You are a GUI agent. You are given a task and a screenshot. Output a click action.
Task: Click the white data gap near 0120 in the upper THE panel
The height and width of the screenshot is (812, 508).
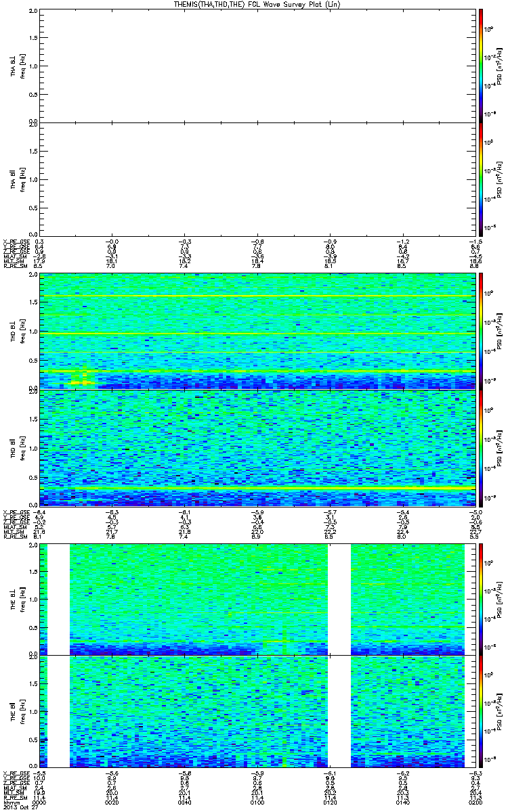tap(339, 599)
